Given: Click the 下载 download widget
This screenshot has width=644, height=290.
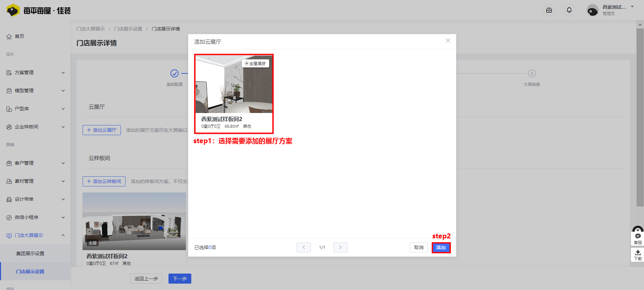Looking at the screenshot, I should point(638,255).
